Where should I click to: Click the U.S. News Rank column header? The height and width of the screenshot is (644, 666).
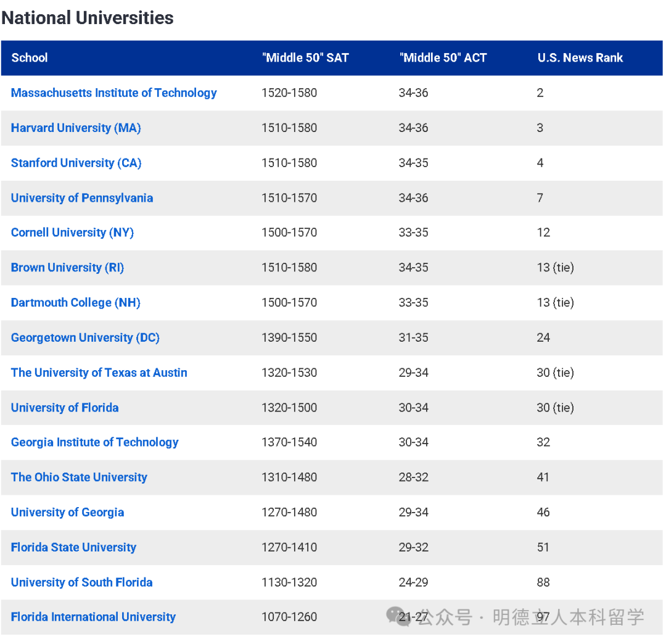[x=580, y=58]
